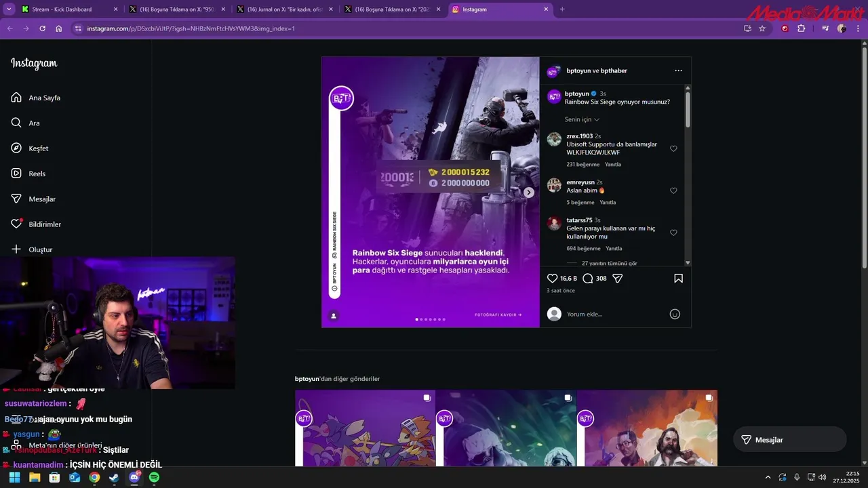Viewport: 868px width, 488px height.
Task: Open the Keşfet explore page
Action: tap(30, 148)
